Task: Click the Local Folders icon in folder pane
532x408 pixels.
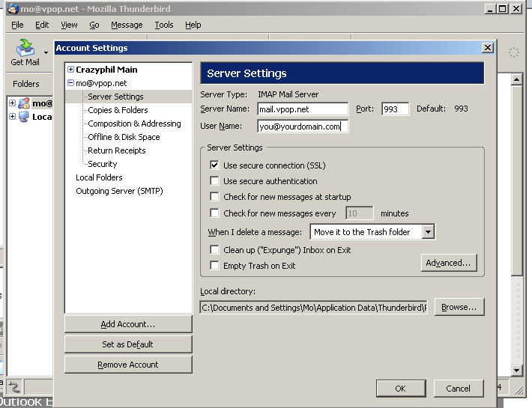Action: [x=23, y=117]
